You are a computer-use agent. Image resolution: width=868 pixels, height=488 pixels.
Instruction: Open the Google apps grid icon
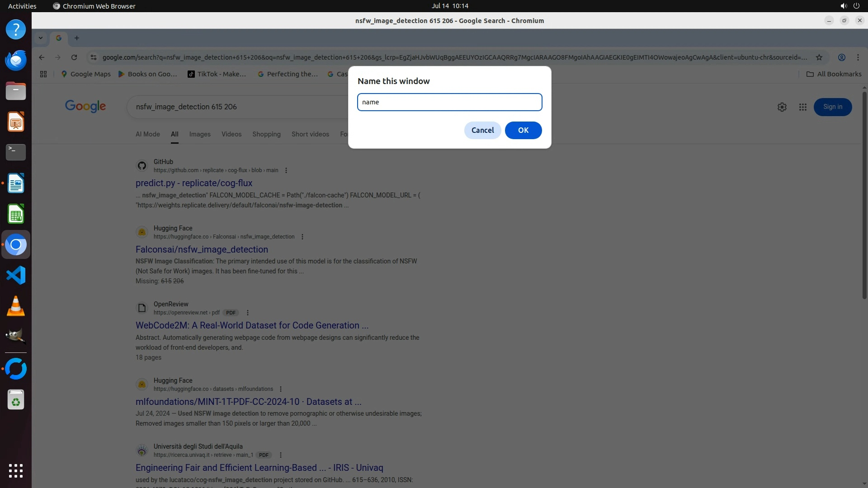pyautogui.click(x=802, y=107)
